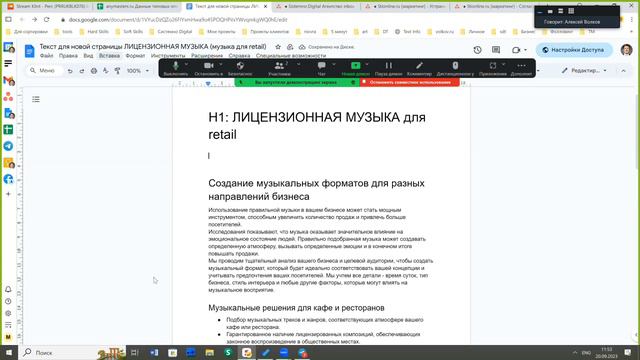Open Windows notification center

[627, 353]
